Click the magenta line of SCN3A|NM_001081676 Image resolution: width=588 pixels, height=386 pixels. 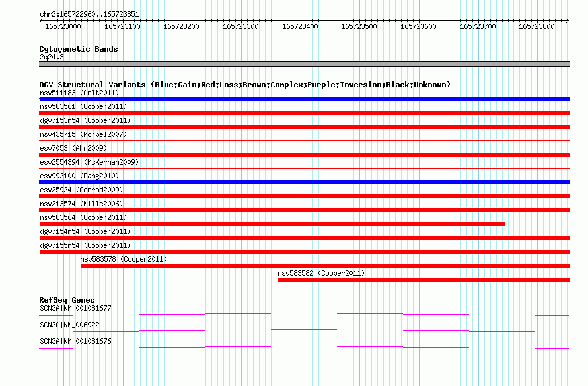coord(304,348)
